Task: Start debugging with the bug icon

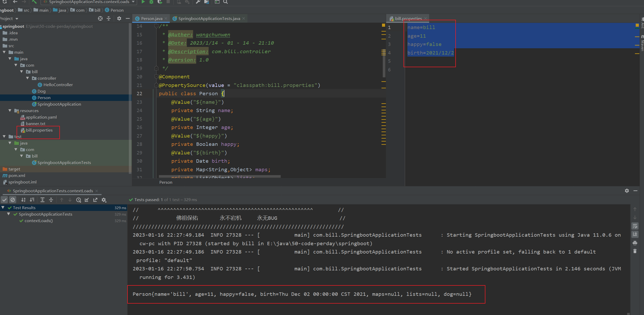Action: [x=151, y=2]
